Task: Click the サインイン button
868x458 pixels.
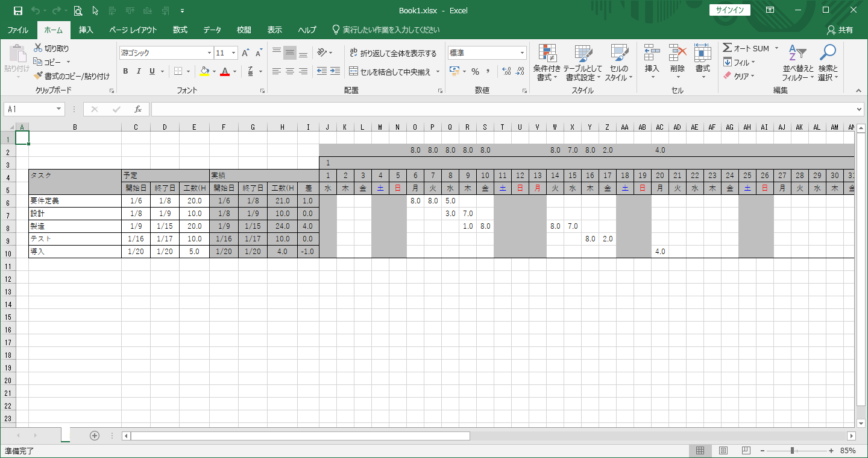Action: [730, 10]
